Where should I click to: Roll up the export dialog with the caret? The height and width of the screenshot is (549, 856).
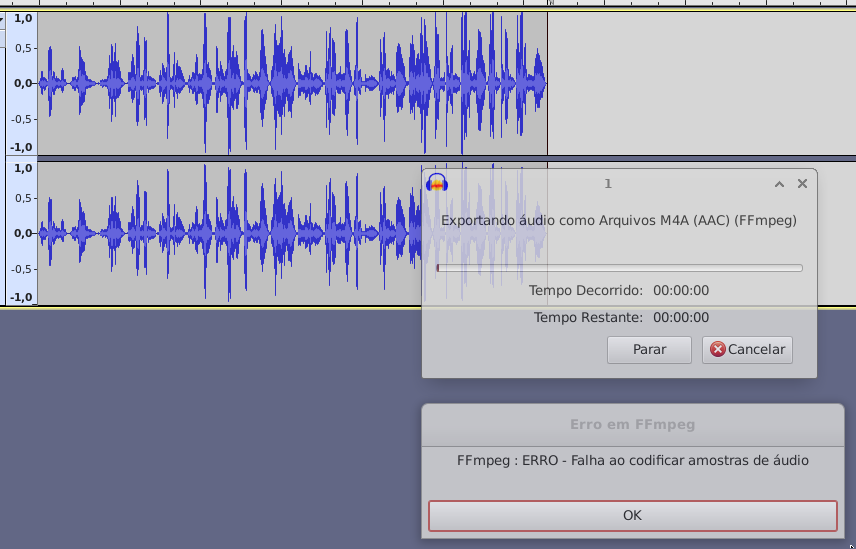pyautogui.click(x=779, y=184)
